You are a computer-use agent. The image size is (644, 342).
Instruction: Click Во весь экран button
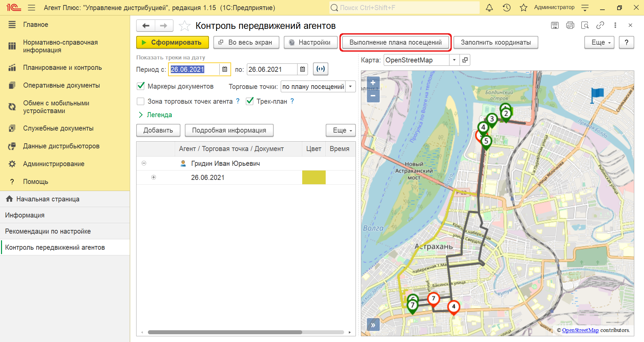click(x=246, y=42)
